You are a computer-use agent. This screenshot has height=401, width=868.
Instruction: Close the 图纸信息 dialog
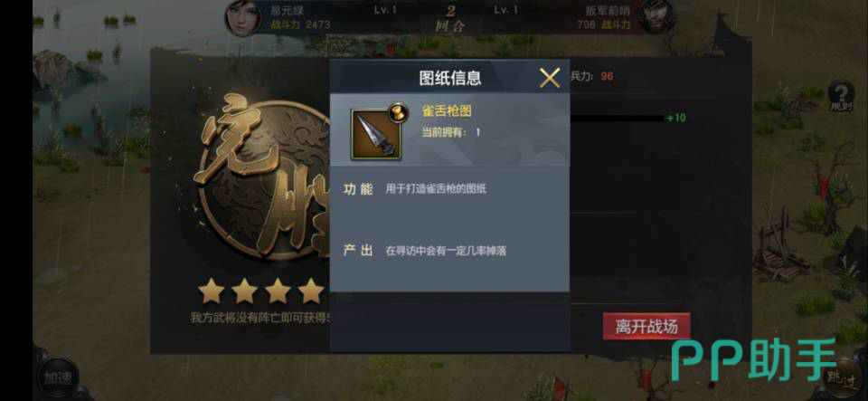point(550,78)
